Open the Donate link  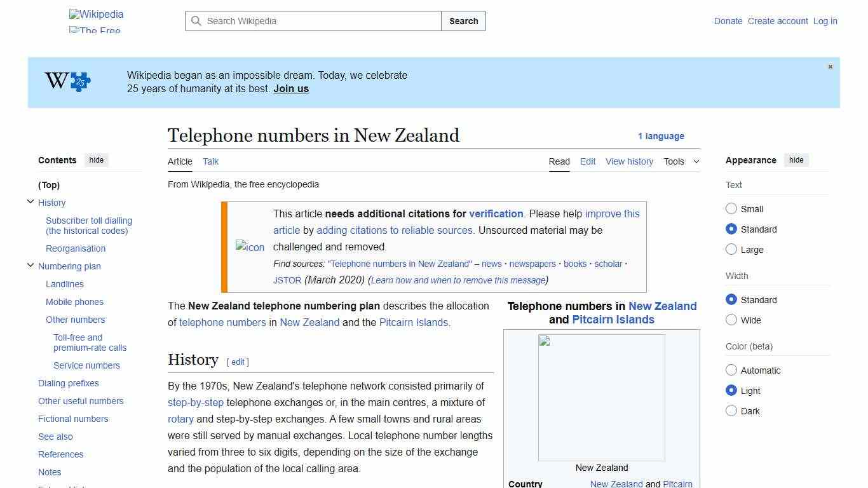pos(728,21)
